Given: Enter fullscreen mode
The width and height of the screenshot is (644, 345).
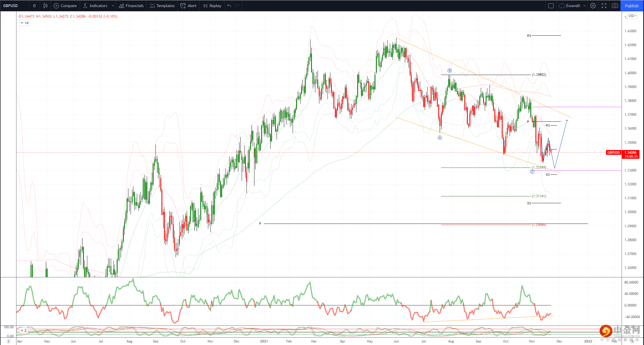Looking at the screenshot, I should tap(604, 6).
